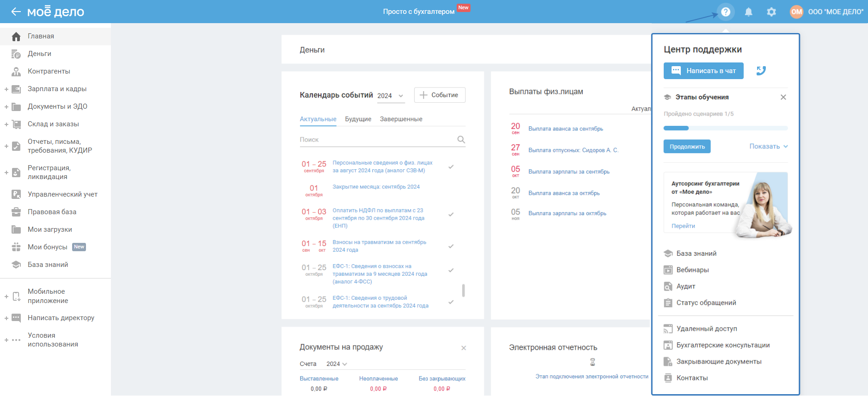Switch to the Будущие events tab

click(x=358, y=119)
